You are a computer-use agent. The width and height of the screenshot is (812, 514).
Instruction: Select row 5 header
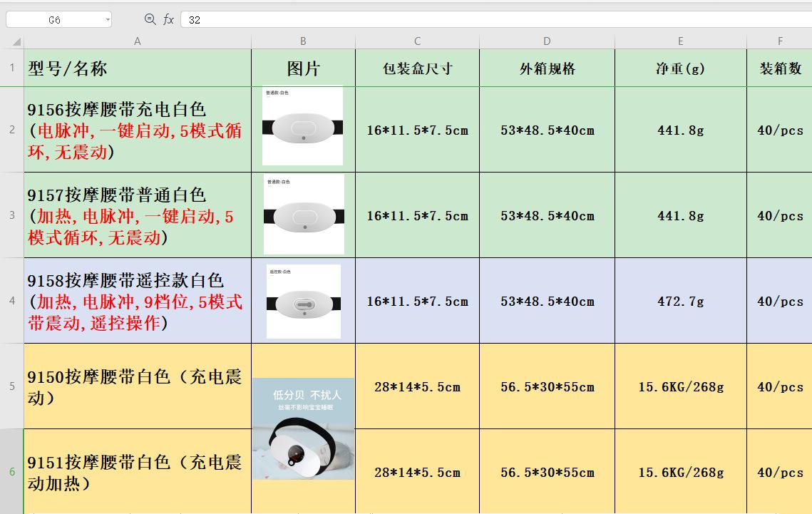(x=12, y=386)
